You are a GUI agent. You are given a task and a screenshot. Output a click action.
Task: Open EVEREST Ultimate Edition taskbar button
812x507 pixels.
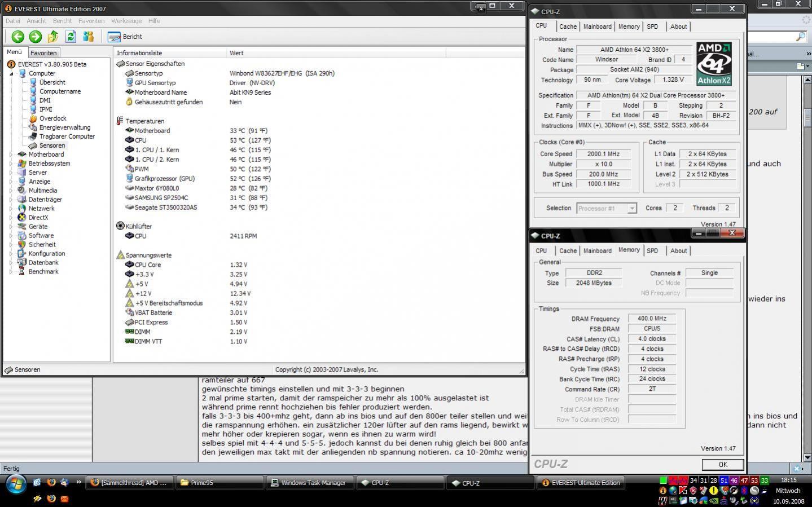click(x=581, y=483)
